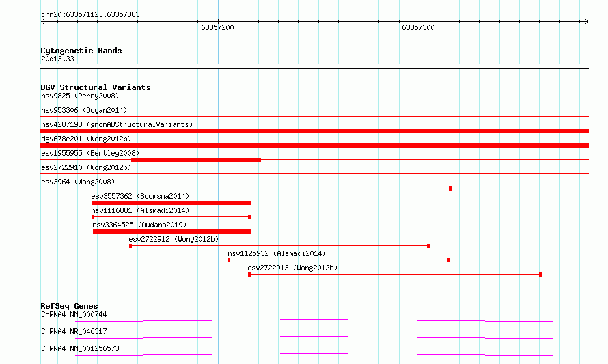This screenshot has width=608, height=364.
Task: Open dgv678e201 (Wong2012b) variant details
Action: point(86,139)
